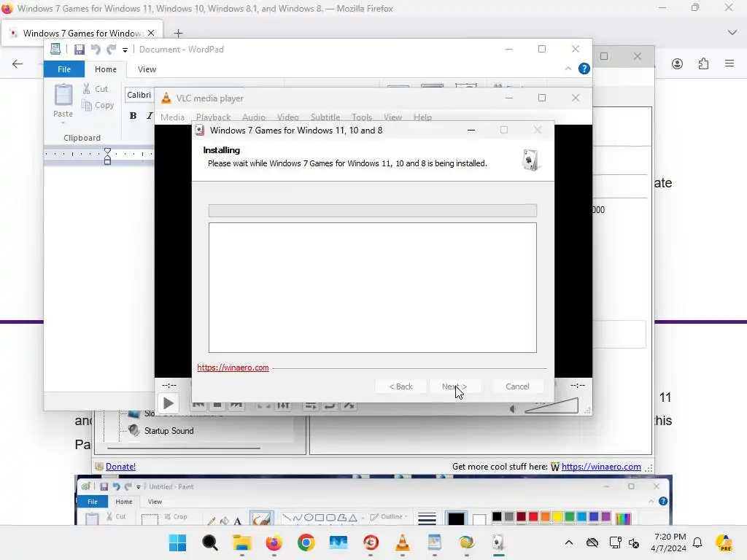Open the Subtitle menu in VLC
This screenshot has width=747, height=560.
[325, 117]
